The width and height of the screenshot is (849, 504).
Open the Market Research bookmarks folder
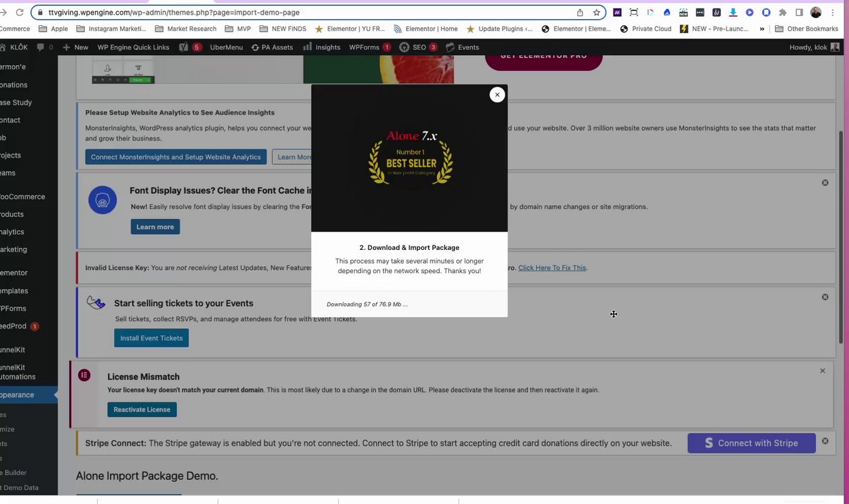pyautogui.click(x=185, y=29)
